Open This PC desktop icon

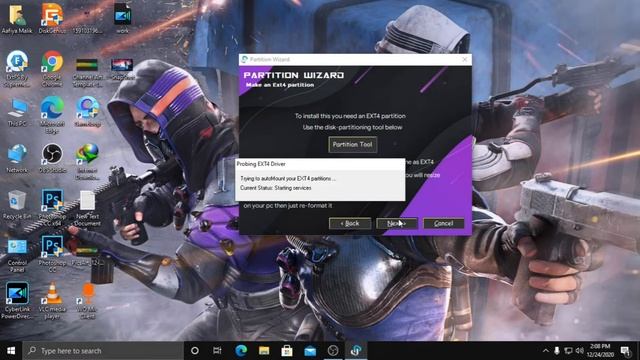point(17,112)
